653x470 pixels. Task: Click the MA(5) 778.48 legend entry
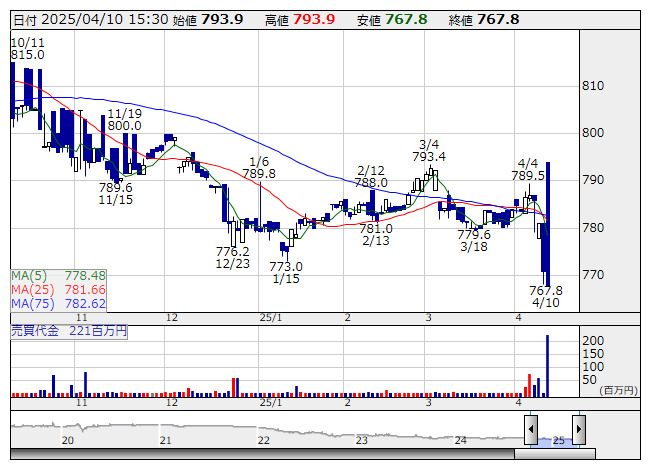coord(58,276)
